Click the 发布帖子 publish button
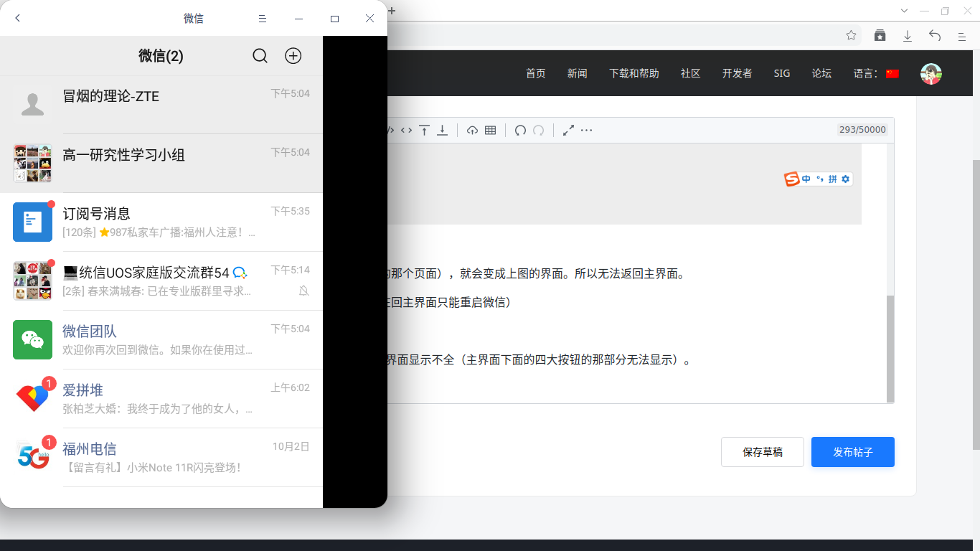 (852, 451)
